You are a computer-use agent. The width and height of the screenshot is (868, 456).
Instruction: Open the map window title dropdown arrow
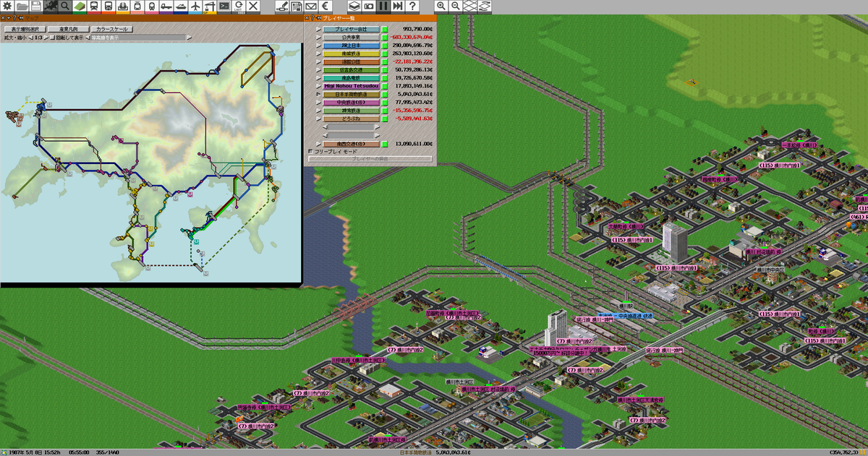(9, 18)
